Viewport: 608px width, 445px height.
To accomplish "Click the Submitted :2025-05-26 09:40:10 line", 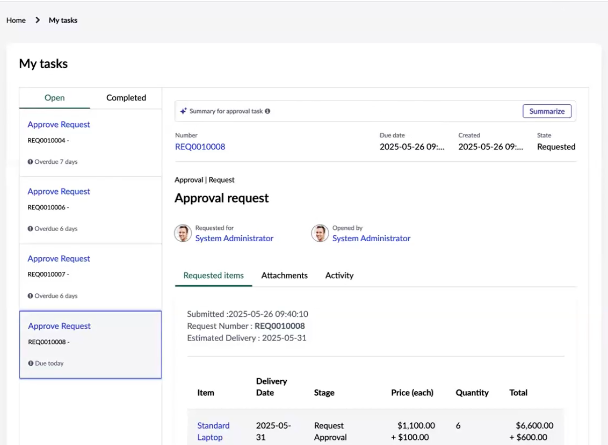I will (x=247, y=314).
